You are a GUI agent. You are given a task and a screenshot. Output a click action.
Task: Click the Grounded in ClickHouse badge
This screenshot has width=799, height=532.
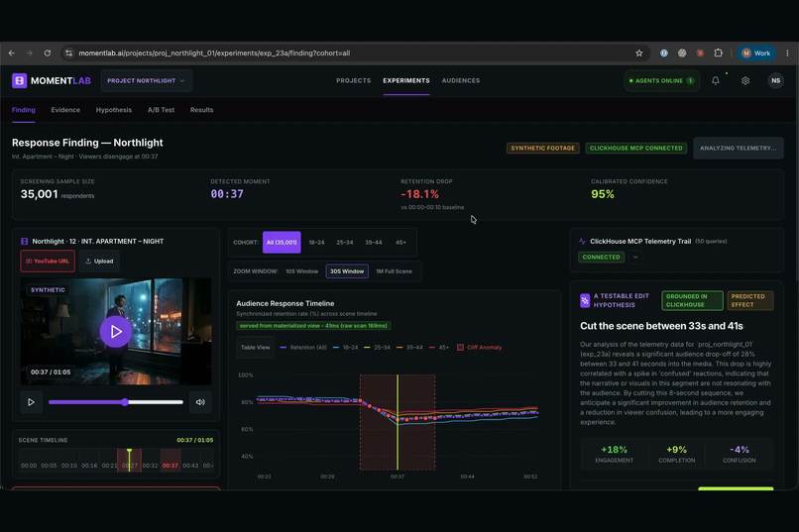coord(692,300)
